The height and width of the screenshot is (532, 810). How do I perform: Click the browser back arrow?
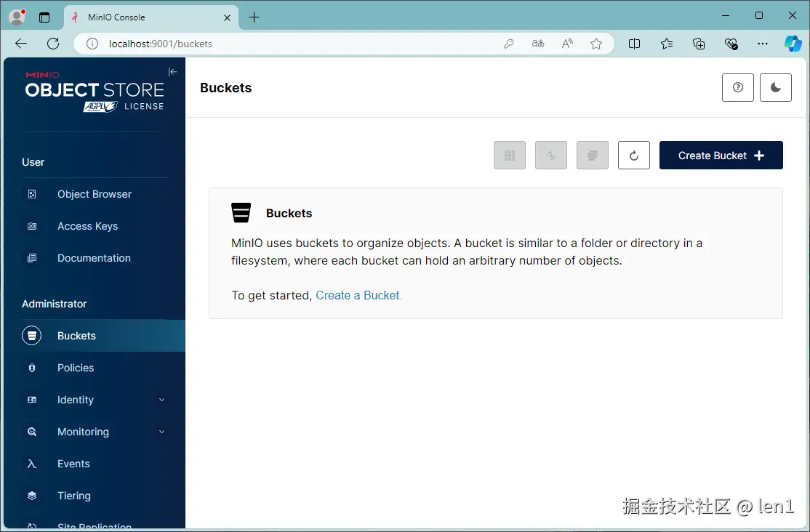tap(21, 44)
